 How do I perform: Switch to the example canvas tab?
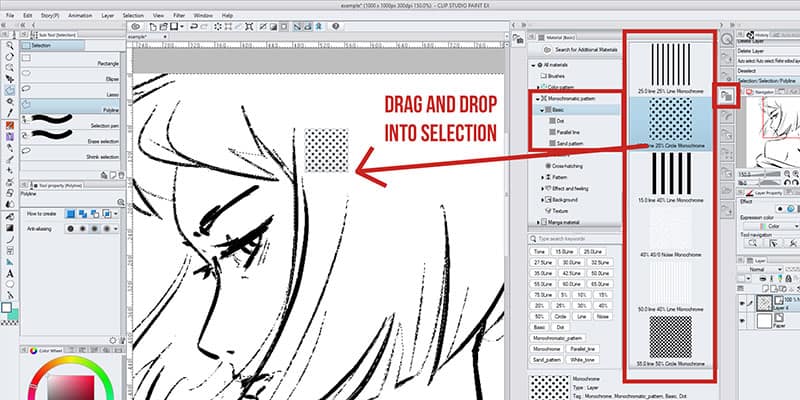tap(147, 37)
